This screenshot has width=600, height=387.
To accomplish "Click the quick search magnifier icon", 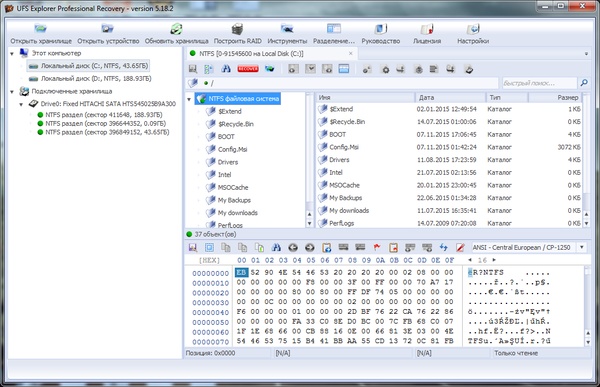I will (x=584, y=82).
